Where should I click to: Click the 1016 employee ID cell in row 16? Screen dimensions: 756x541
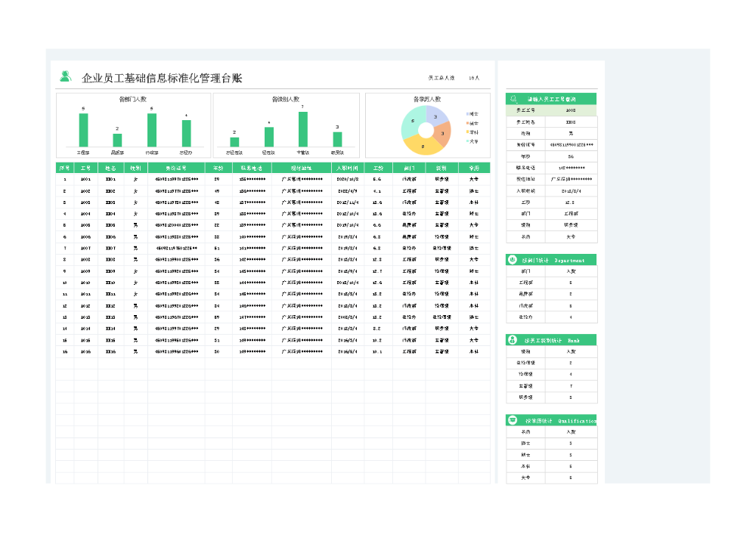[86, 351]
